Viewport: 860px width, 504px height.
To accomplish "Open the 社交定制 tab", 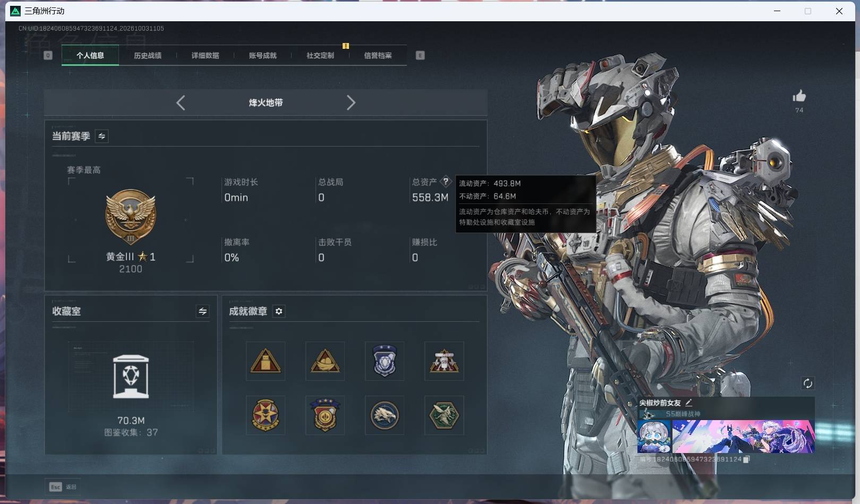I will tap(320, 55).
